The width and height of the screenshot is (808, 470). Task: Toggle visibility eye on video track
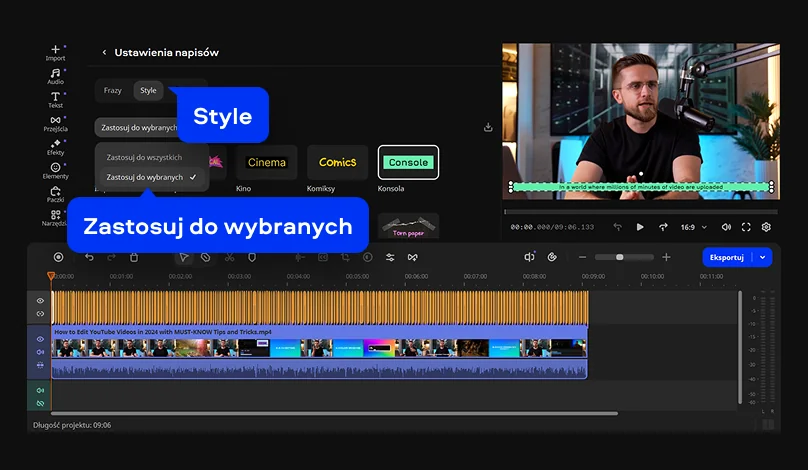41,339
